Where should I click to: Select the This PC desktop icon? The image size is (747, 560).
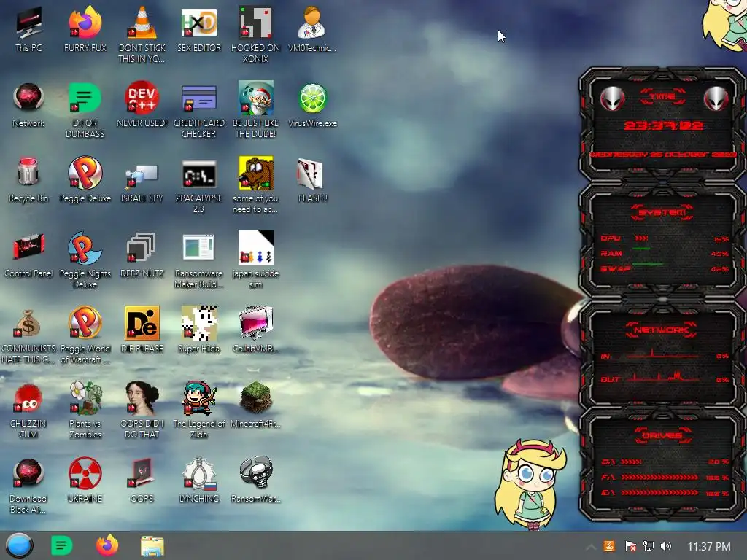pyautogui.click(x=28, y=29)
